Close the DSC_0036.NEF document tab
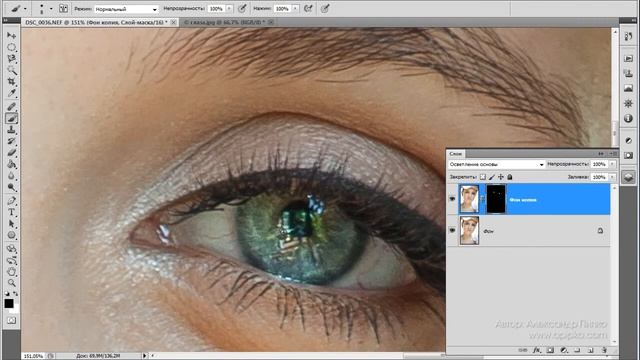Image resolution: width=640 pixels, height=360 pixels. (173, 22)
